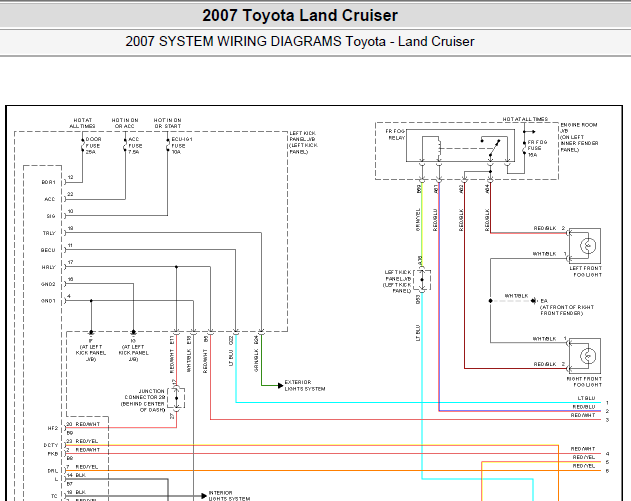This screenshot has height=501, width=631.
Task: Select the DRL pin label
Action: [53, 471]
